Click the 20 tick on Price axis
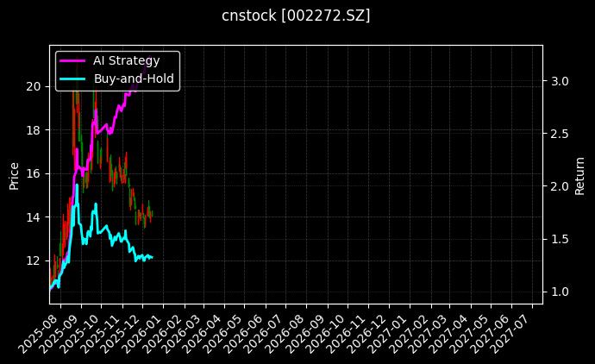This screenshot has height=364, width=595. (34, 86)
